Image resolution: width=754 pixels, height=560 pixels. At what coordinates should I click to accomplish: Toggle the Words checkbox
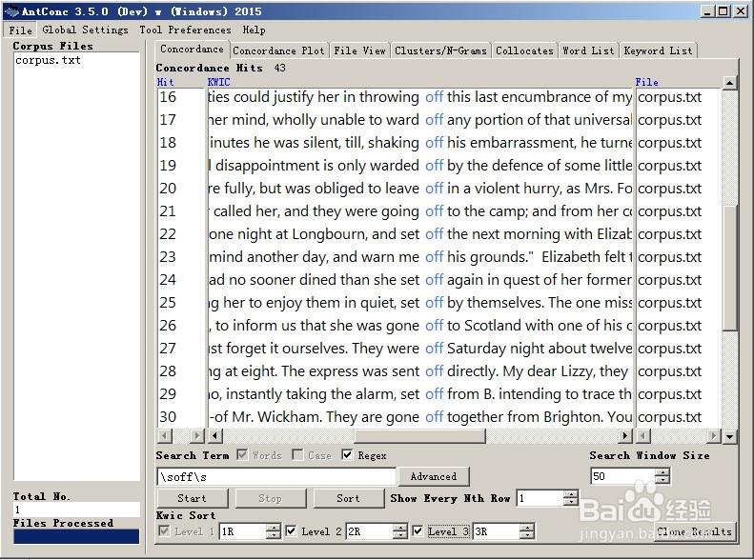(242, 455)
